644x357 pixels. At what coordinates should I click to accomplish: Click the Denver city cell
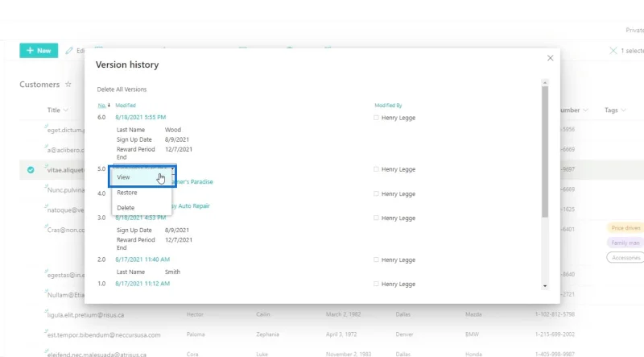point(405,334)
